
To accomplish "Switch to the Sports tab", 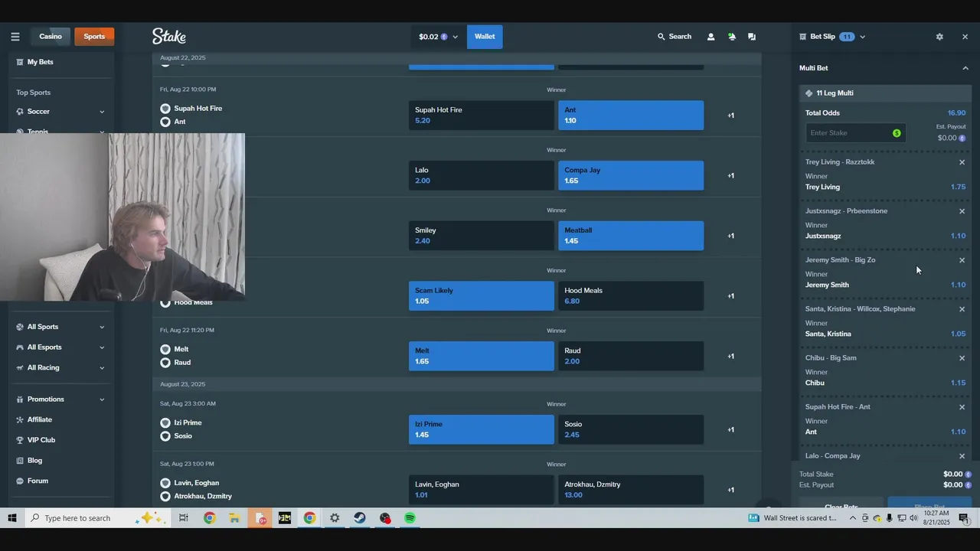I will tap(94, 37).
